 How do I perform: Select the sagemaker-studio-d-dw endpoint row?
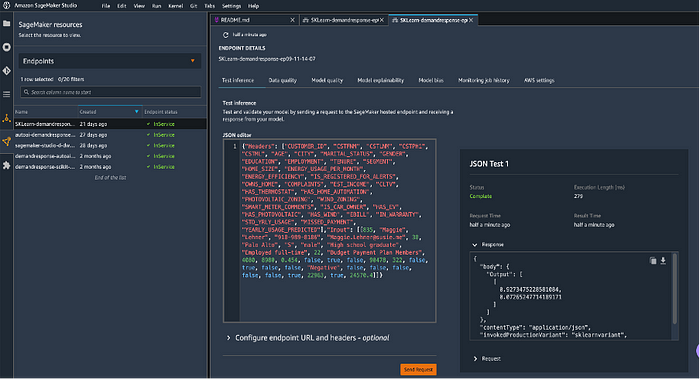tap(110, 146)
